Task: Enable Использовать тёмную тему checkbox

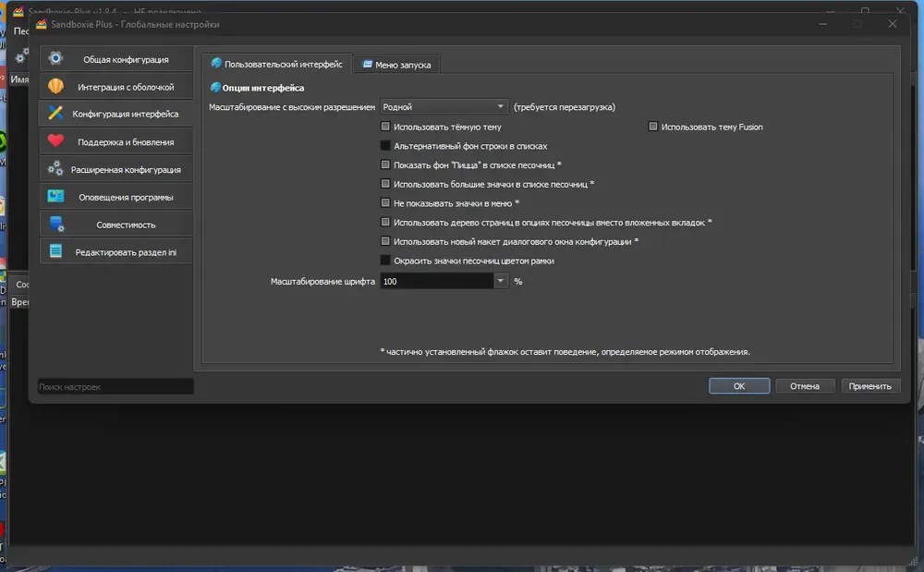Action: (385, 126)
